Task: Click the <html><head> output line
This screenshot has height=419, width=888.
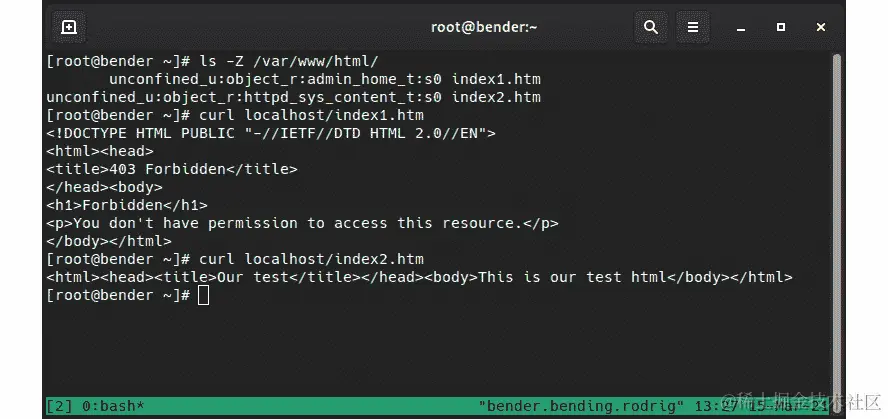Action: click(x=100, y=152)
